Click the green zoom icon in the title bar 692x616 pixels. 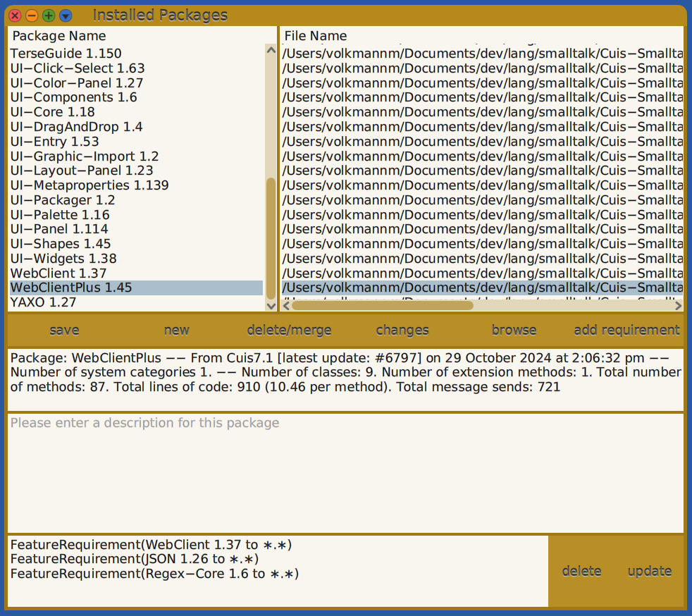49,15
